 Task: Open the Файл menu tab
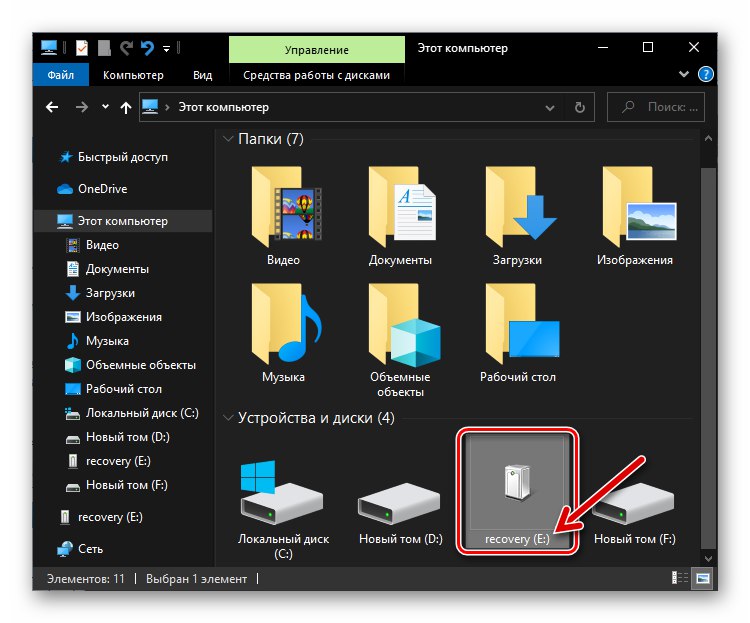tap(61, 75)
